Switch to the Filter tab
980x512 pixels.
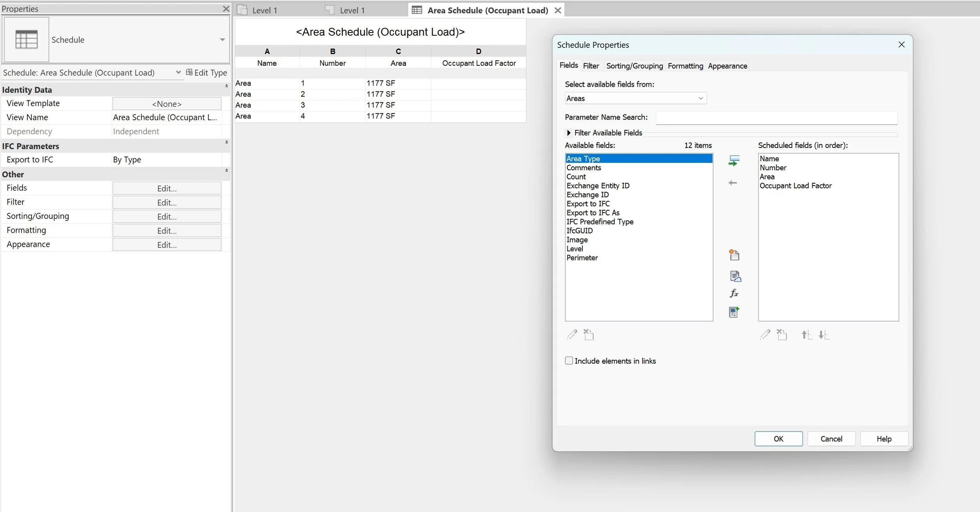click(591, 66)
